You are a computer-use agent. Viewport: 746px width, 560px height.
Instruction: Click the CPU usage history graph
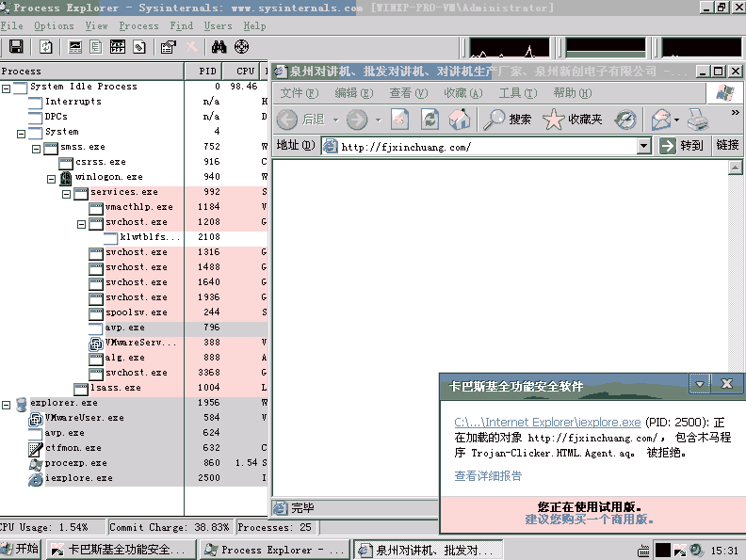(x=509, y=48)
